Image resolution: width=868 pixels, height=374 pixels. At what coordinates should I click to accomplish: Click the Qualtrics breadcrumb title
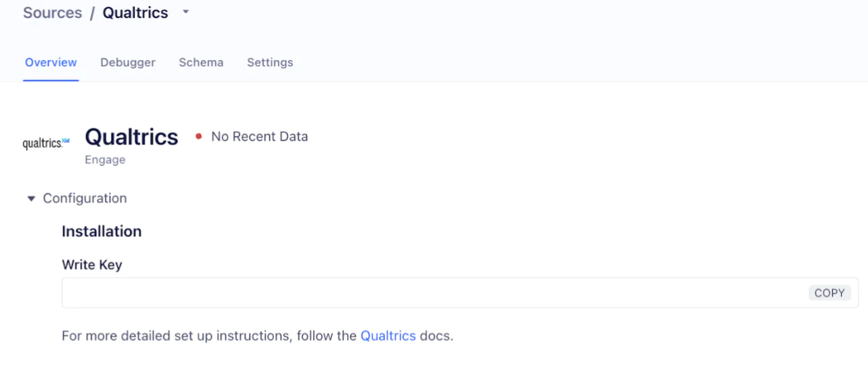pyautogui.click(x=135, y=13)
